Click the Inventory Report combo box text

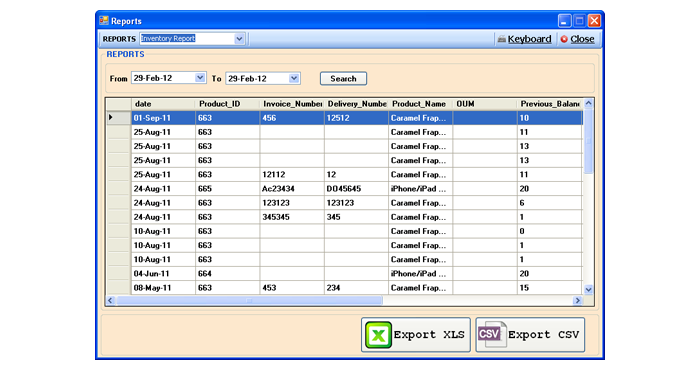(168, 38)
